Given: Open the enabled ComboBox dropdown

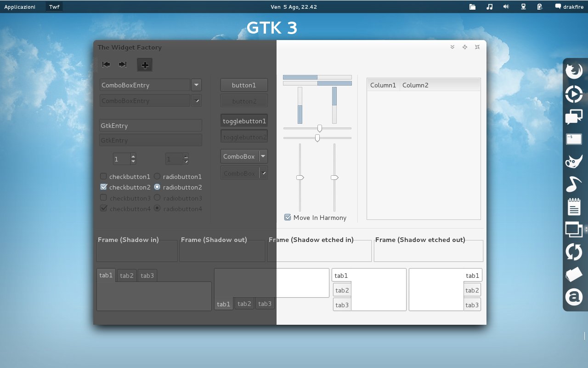Looking at the screenshot, I should (244, 156).
